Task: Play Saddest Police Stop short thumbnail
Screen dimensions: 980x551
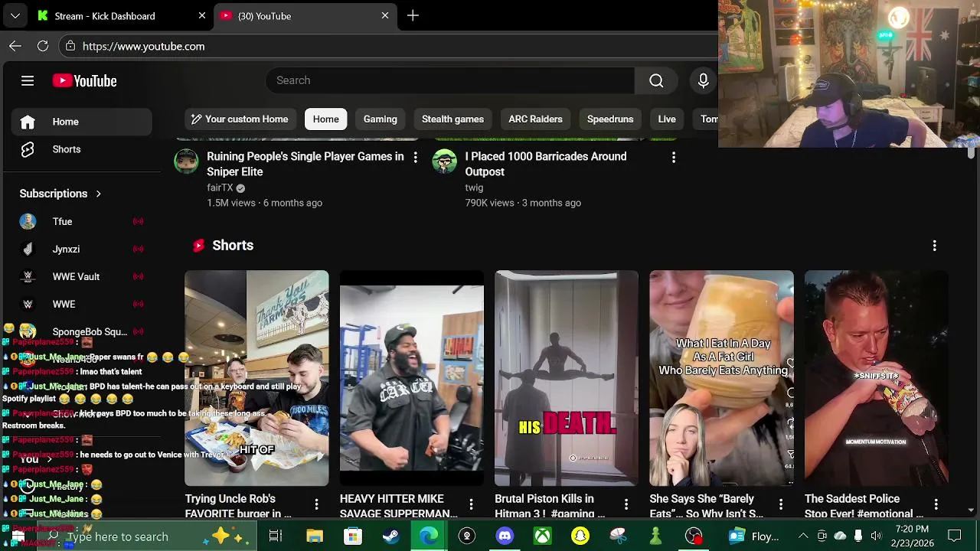Action: [x=877, y=378]
